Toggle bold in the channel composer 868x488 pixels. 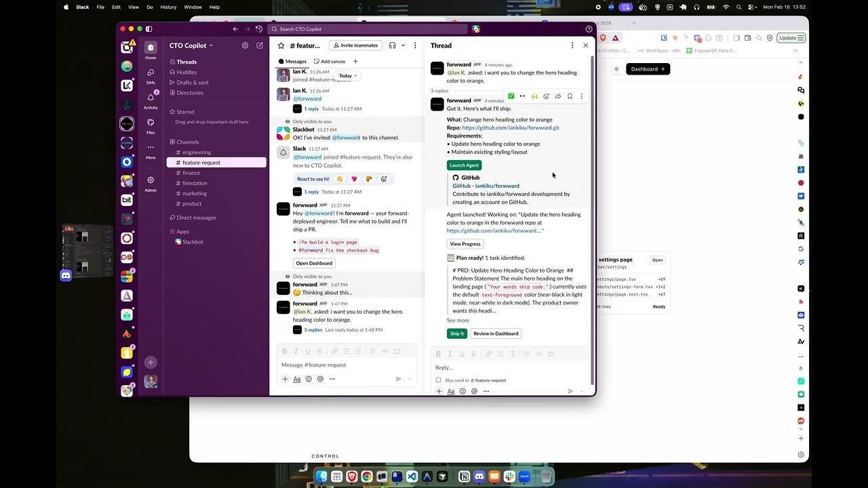(x=284, y=351)
